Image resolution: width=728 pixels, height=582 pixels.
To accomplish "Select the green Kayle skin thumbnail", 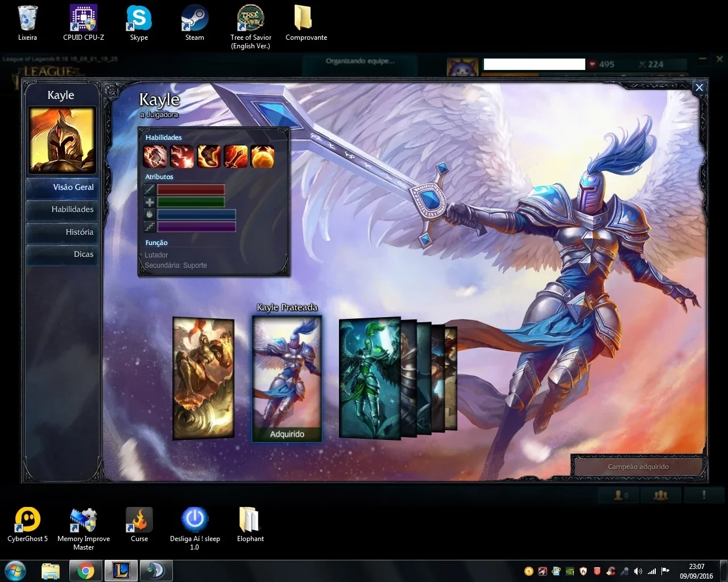I will 370,379.
